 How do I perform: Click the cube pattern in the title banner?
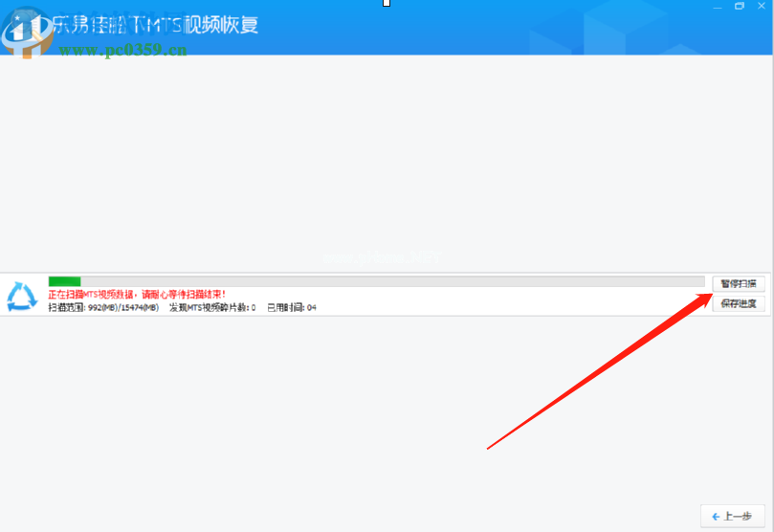click(612, 27)
